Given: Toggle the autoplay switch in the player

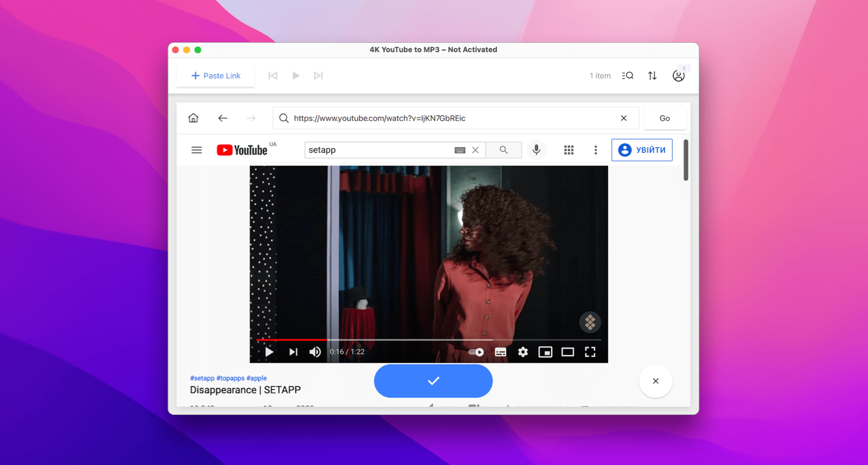Looking at the screenshot, I should coord(476,352).
